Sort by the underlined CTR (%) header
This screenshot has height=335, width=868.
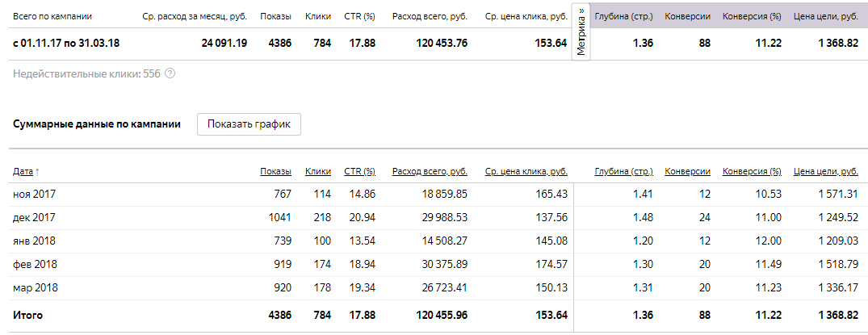point(359,171)
